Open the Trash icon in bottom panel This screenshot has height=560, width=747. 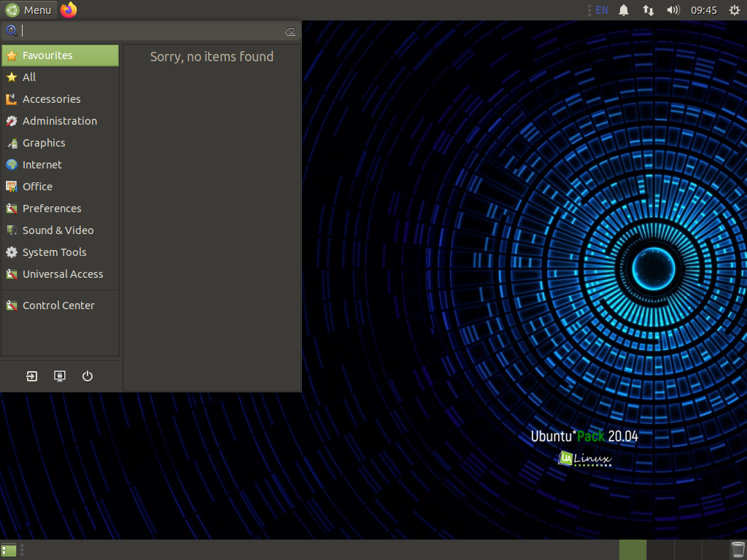[x=738, y=550]
